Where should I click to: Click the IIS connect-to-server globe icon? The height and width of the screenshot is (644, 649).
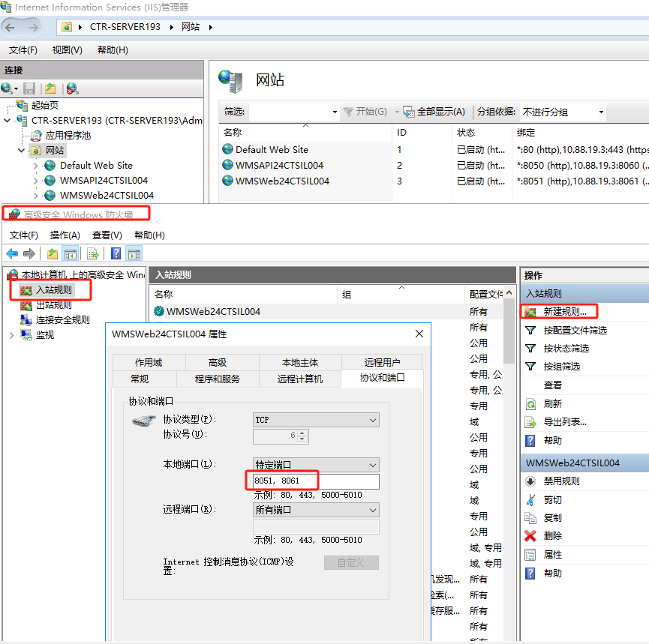pyautogui.click(x=8, y=88)
